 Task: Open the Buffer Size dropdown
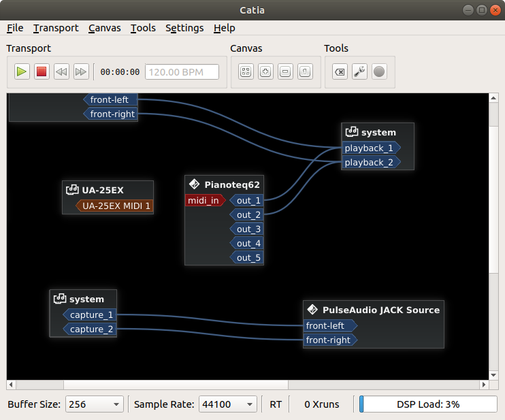95,404
